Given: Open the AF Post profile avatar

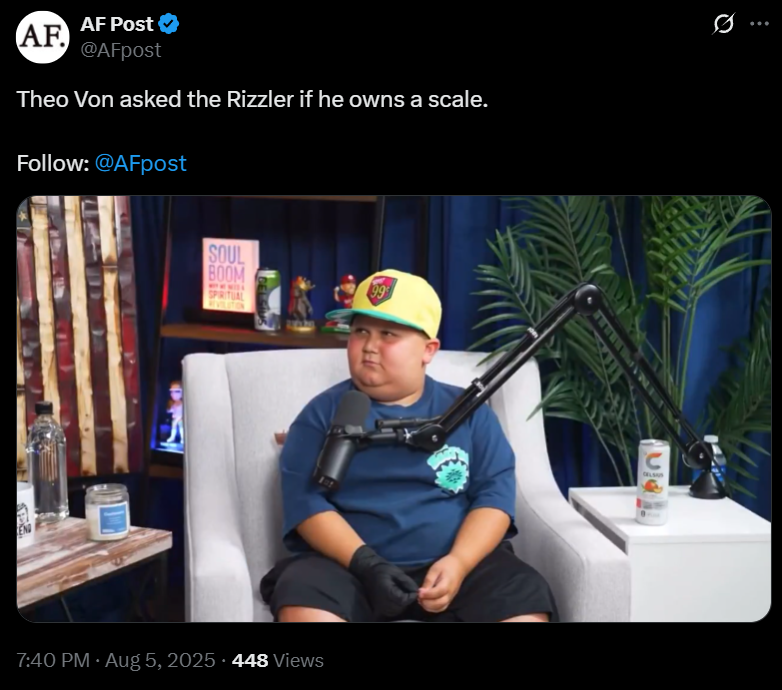Looking at the screenshot, I should pyautogui.click(x=42, y=37).
